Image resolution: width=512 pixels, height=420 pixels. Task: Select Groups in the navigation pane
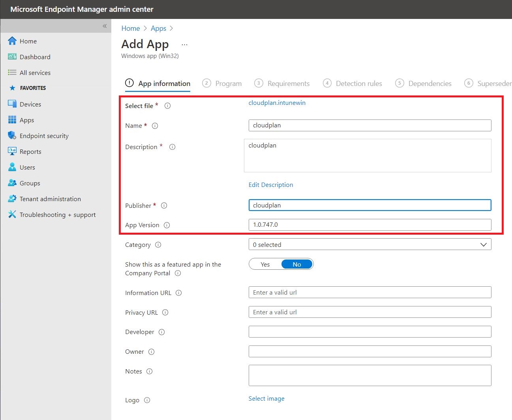pos(29,183)
